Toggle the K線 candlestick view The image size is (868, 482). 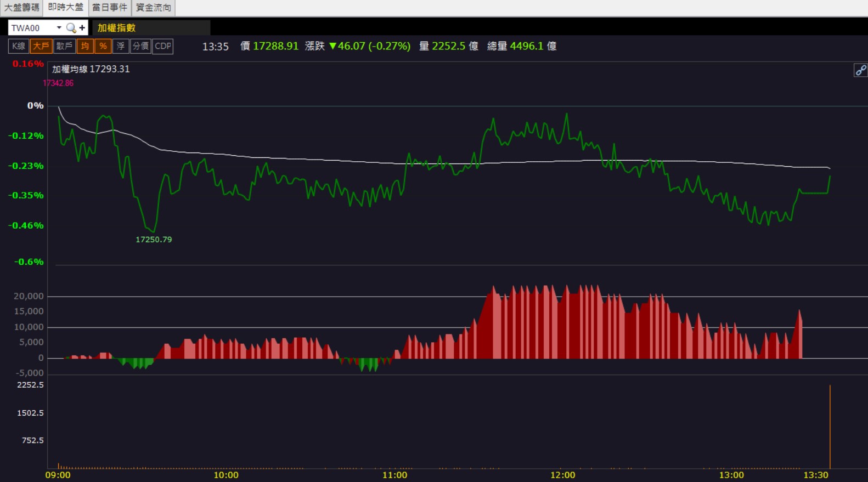(x=19, y=46)
